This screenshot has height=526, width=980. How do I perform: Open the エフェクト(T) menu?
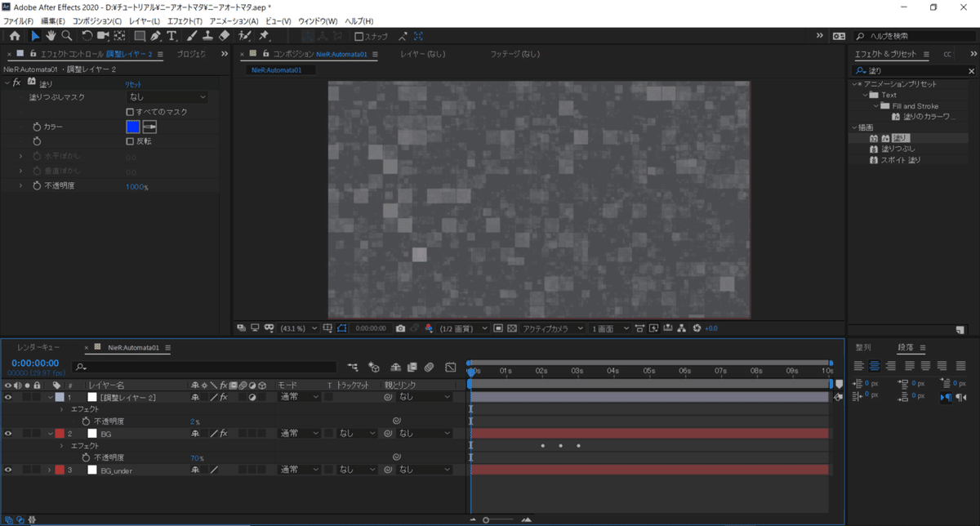pyautogui.click(x=185, y=20)
